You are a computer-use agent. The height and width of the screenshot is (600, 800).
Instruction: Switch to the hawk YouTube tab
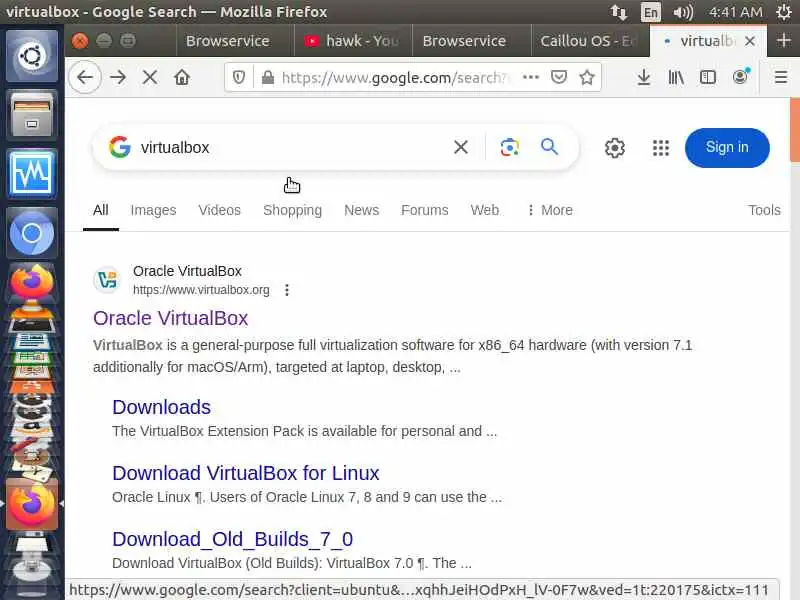click(353, 41)
